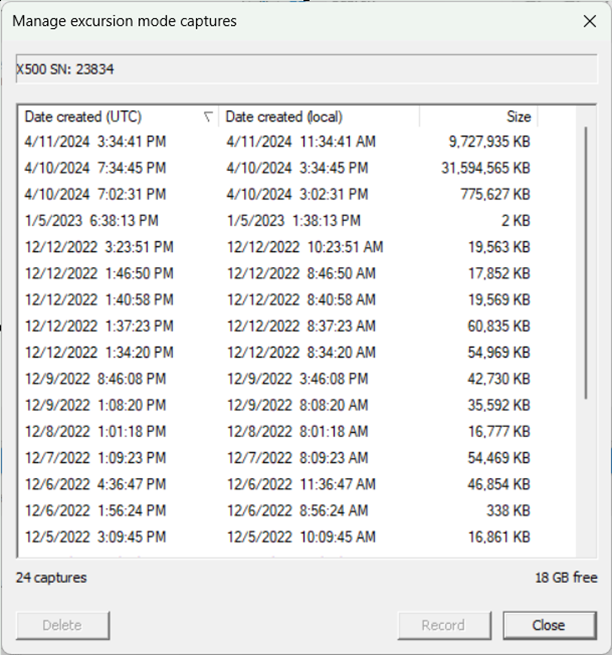Click the 54,469 KB size cell
Screen dimensions: 612x655
click(499, 458)
